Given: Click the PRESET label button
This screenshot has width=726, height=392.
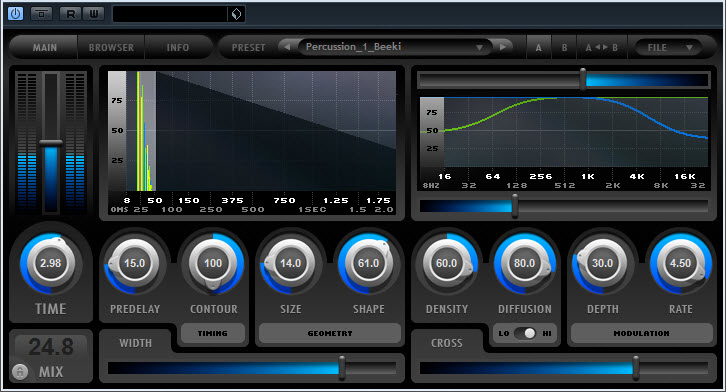Looking at the screenshot, I should (248, 48).
